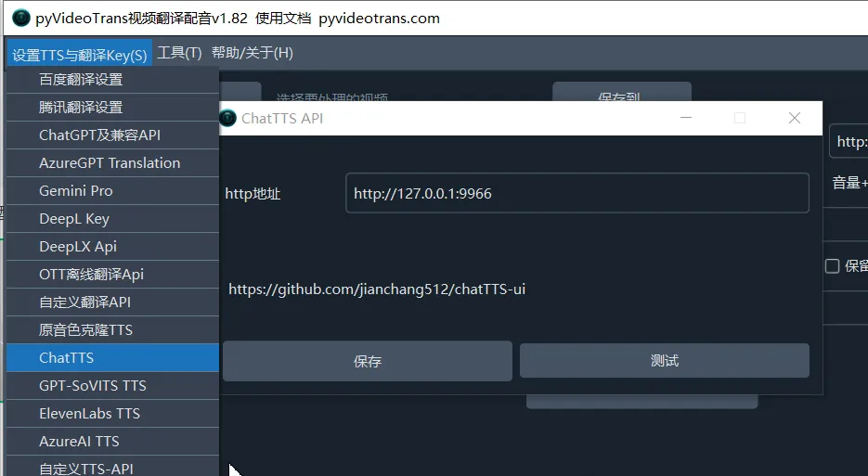
Task: Choose ElevenLabs TTS menu item
Action: coord(89,414)
